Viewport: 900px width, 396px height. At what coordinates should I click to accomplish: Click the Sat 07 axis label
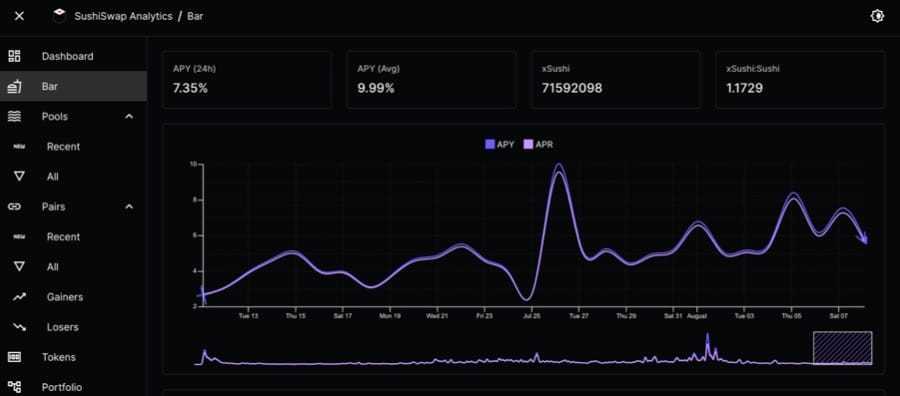click(x=839, y=316)
